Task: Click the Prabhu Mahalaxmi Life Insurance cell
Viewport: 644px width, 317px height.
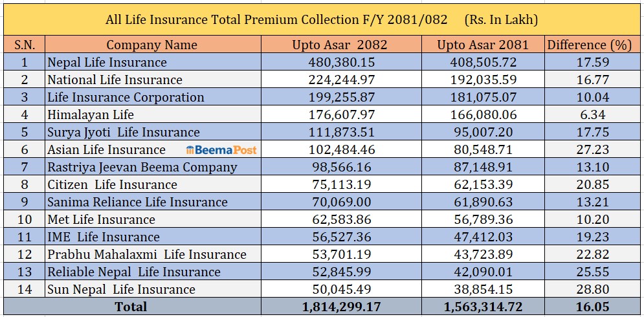Action: (147, 254)
